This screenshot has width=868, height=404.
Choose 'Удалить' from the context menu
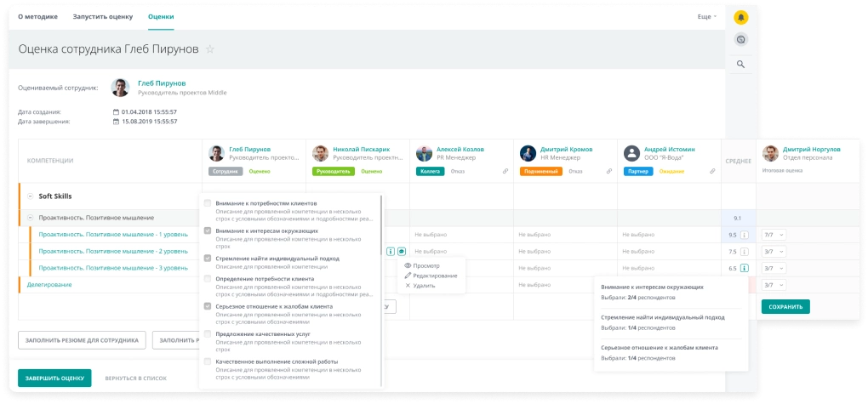point(420,286)
